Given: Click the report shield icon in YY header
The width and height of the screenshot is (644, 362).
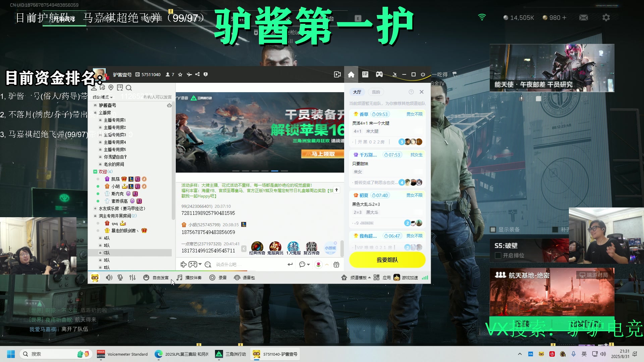Looking at the screenshot, I should [206, 74].
